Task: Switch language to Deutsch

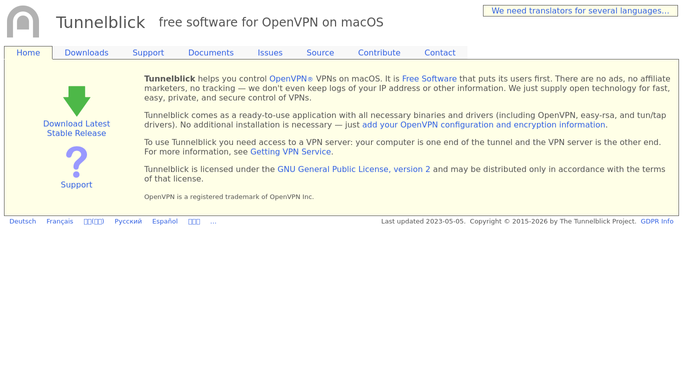Action: pos(23,222)
